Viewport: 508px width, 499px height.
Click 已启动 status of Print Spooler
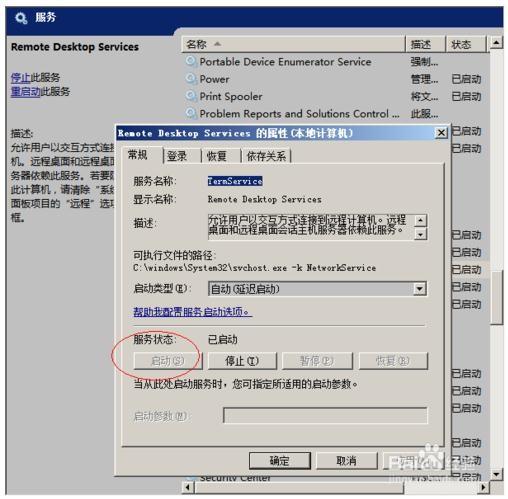click(466, 96)
